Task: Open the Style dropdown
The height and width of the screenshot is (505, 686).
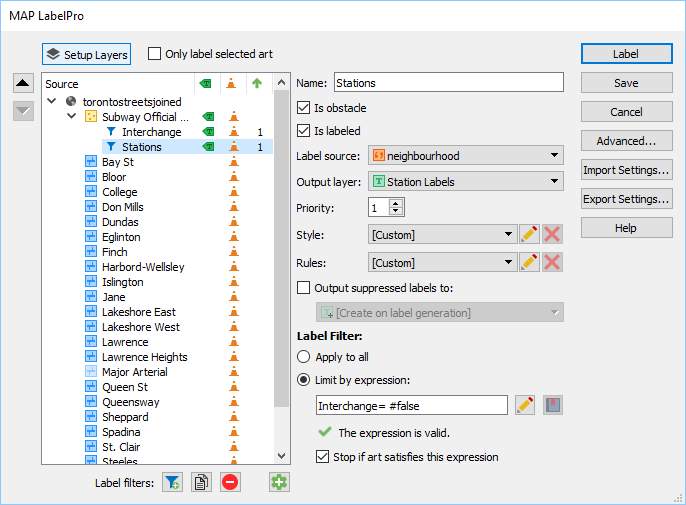Action: (x=442, y=235)
